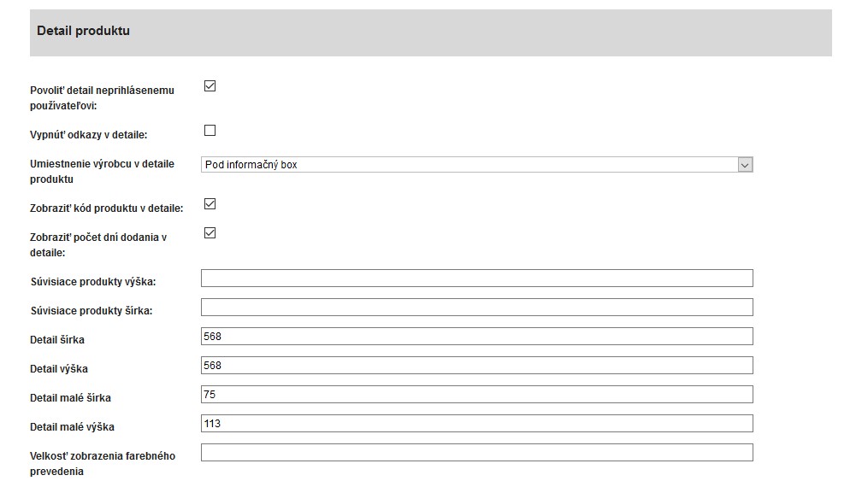868x487 pixels.
Task: Click the 'Súvisiace produkty výška' input field
Action: [476, 279]
